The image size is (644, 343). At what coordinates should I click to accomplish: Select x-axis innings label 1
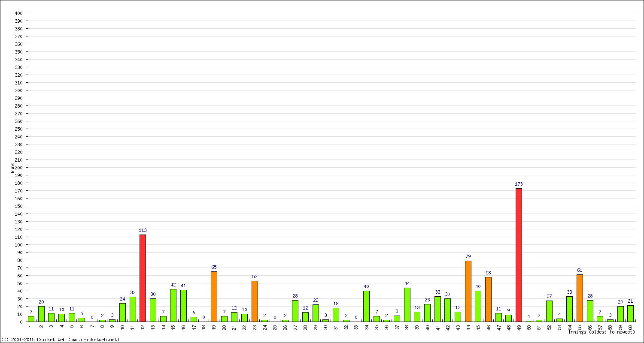point(31,326)
